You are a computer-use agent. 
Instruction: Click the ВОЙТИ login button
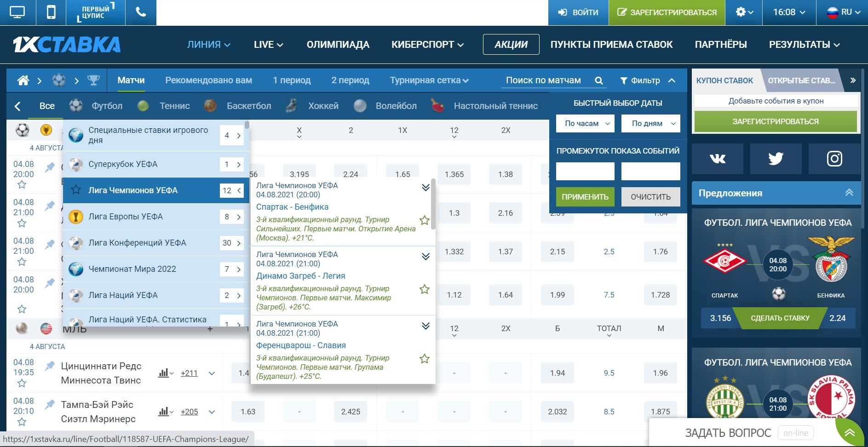pyautogui.click(x=578, y=12)
